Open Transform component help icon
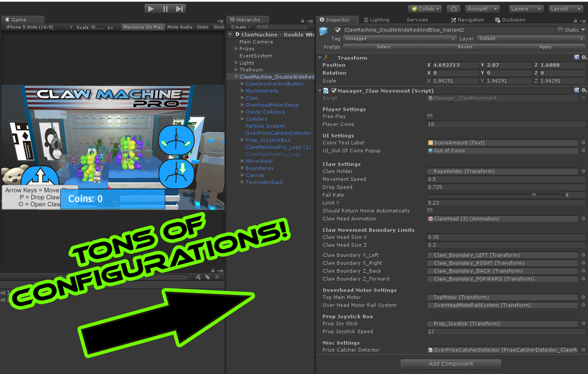The width and height of the screenshot is (588, 374). point(577,58)
